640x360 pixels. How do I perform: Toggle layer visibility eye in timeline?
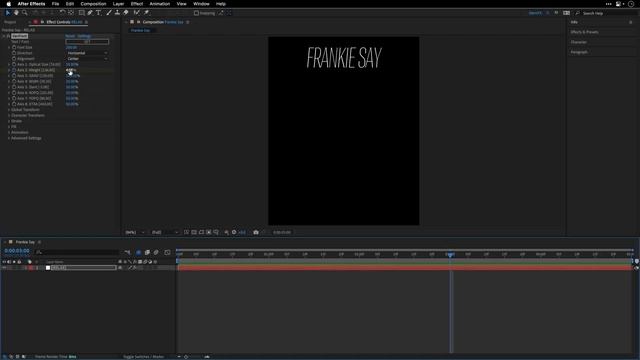4,268
